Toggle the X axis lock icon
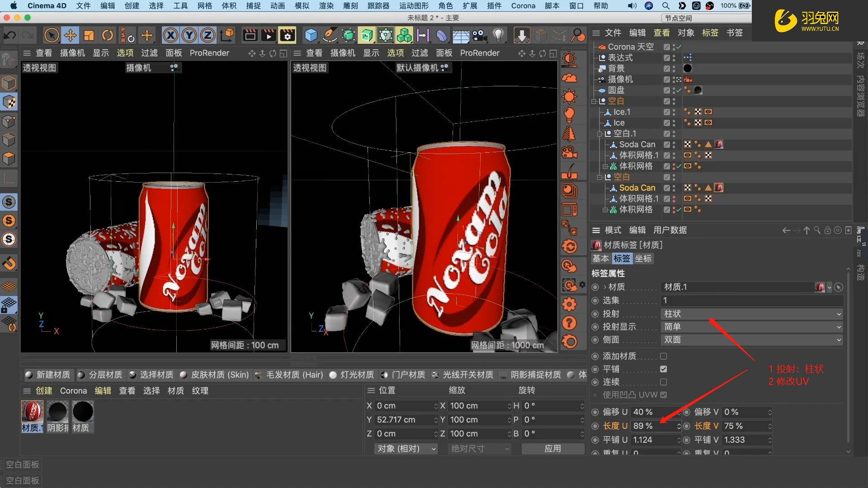 coord(171,35)
